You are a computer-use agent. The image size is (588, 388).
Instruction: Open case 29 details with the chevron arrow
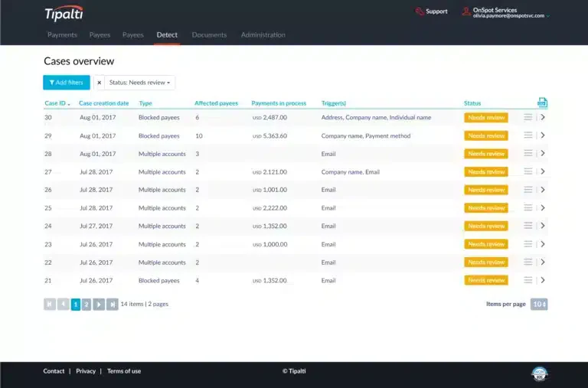pyautogui.click(x=543, y=135)
